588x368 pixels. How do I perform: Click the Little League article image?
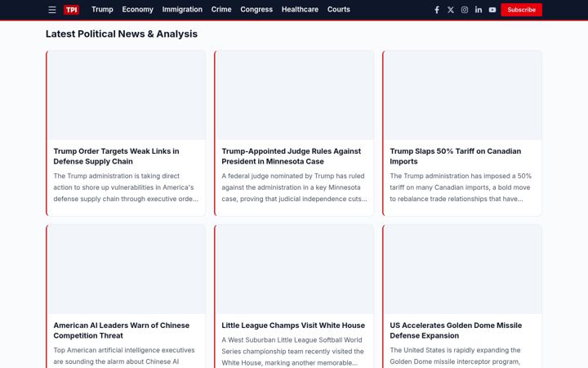[295, 269]
